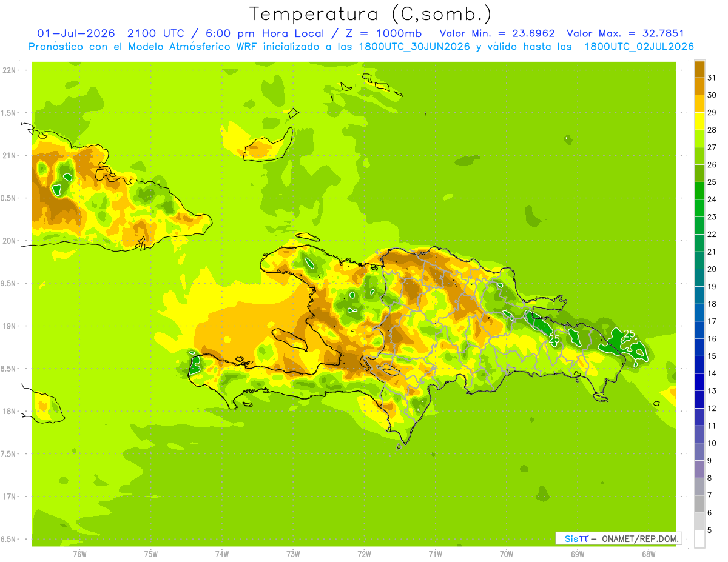Click the dark orange swatch above legend label 31

pyautogui.click(x=699, y=69)
